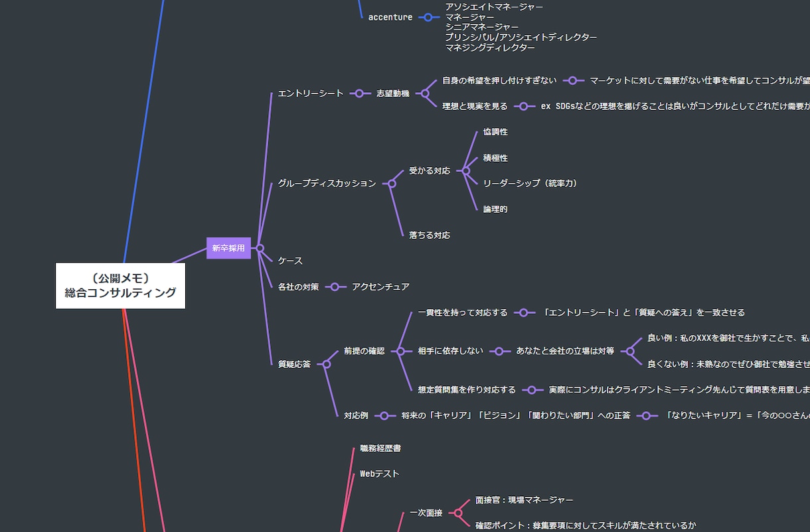Image resolution: width=810 pixels, height=532 pixels.
Task: Click the 志望動機 node text
Action: point(393,94)
